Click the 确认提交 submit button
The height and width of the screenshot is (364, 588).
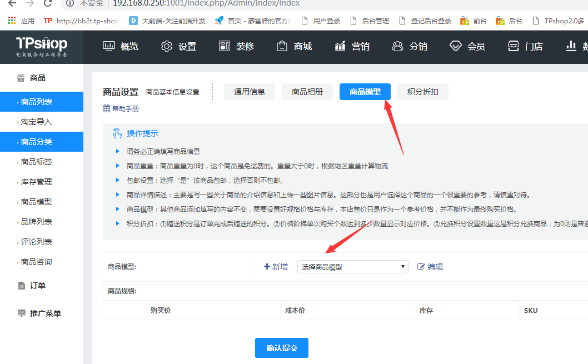[281, 348]
